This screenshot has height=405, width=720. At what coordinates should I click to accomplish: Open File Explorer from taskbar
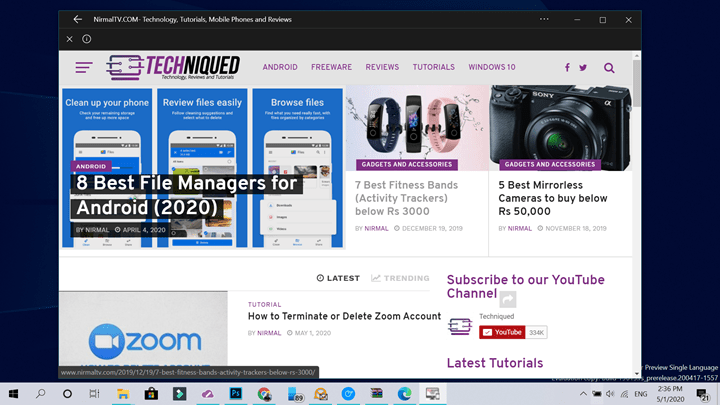click(123, 394)
